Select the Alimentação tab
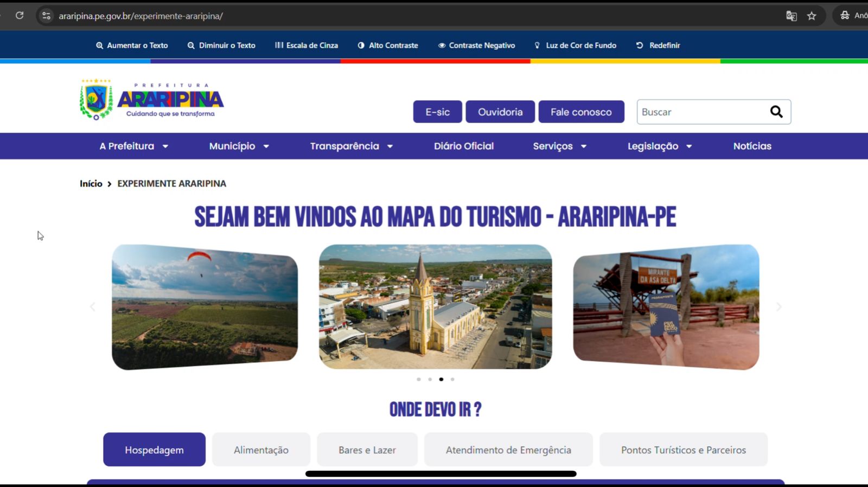Image resolution: width=868 pixels, height=487 pixels. pyautogui.click(x=261, y=450)
